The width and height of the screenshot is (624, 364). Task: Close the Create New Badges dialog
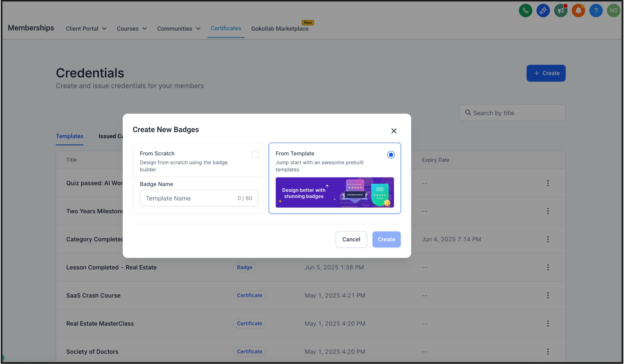click(394, 131)
